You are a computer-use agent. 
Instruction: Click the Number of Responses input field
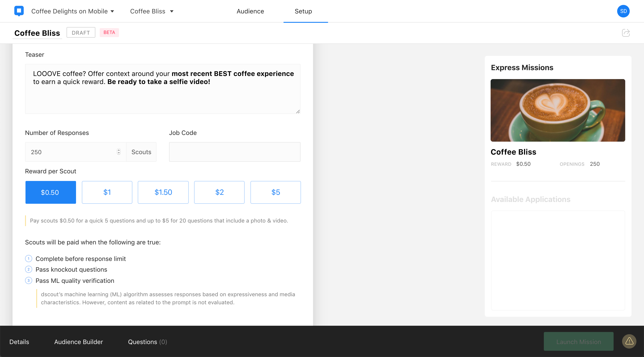(x=76, y=152)
